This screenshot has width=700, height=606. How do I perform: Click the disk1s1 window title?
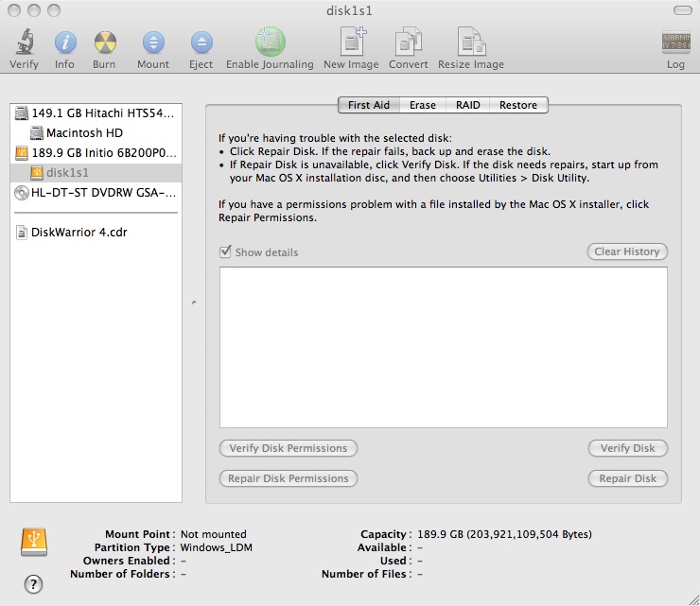pyautogui.click(x=350, y=10)
